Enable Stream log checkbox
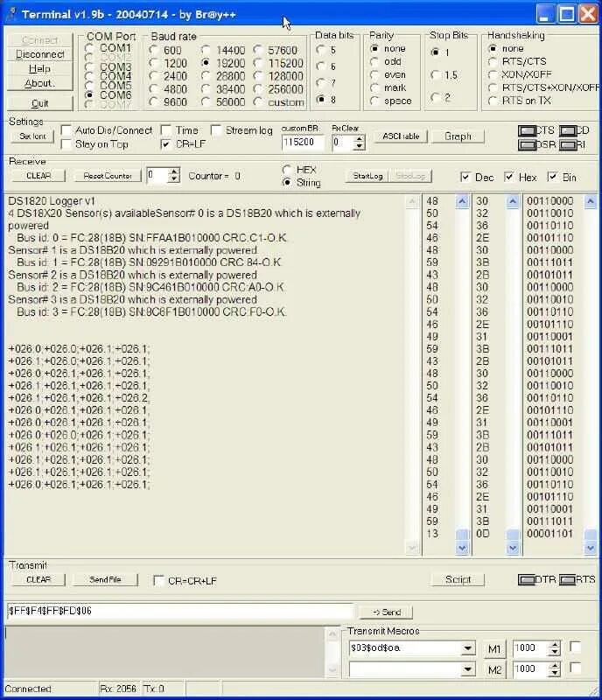 tap(216, 130)
